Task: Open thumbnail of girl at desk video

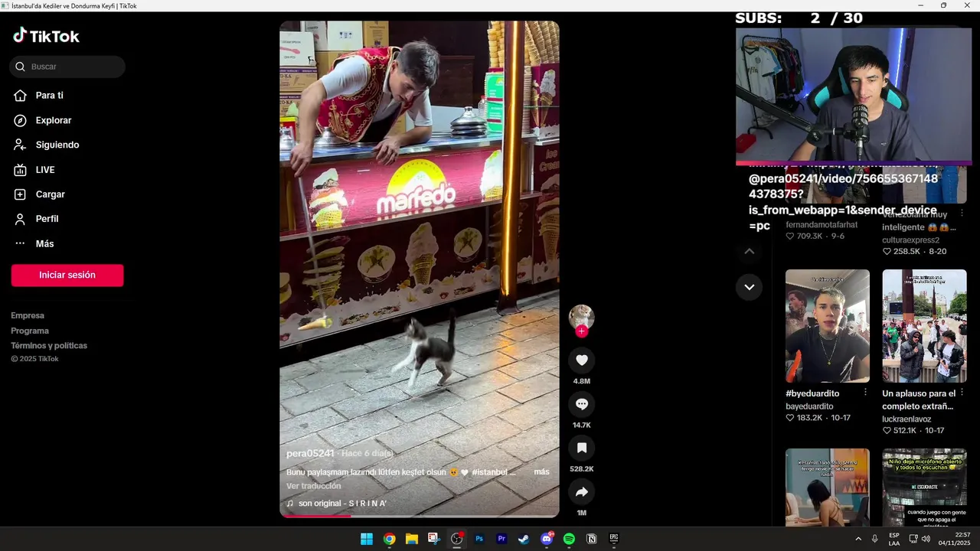Action: (828, 487)
